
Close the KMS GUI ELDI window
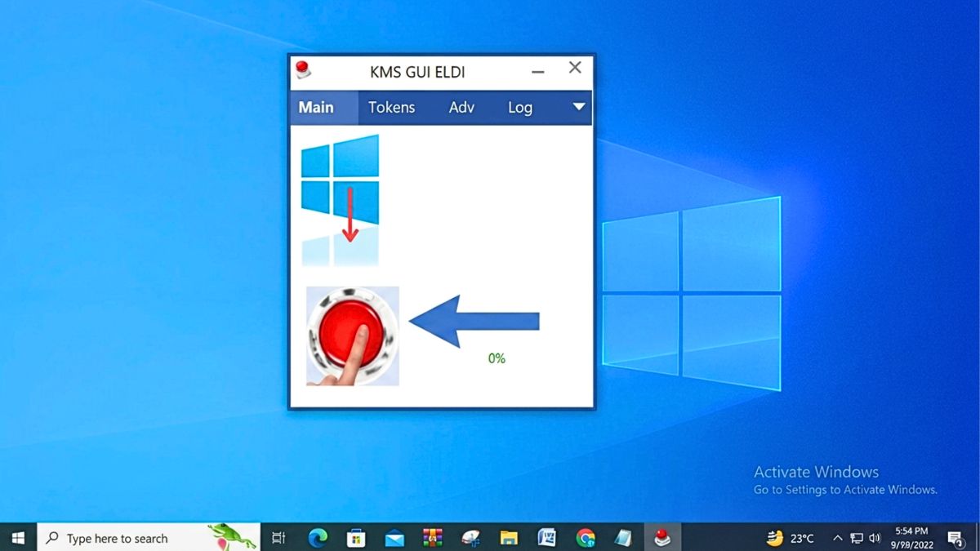tap(575, 68)
